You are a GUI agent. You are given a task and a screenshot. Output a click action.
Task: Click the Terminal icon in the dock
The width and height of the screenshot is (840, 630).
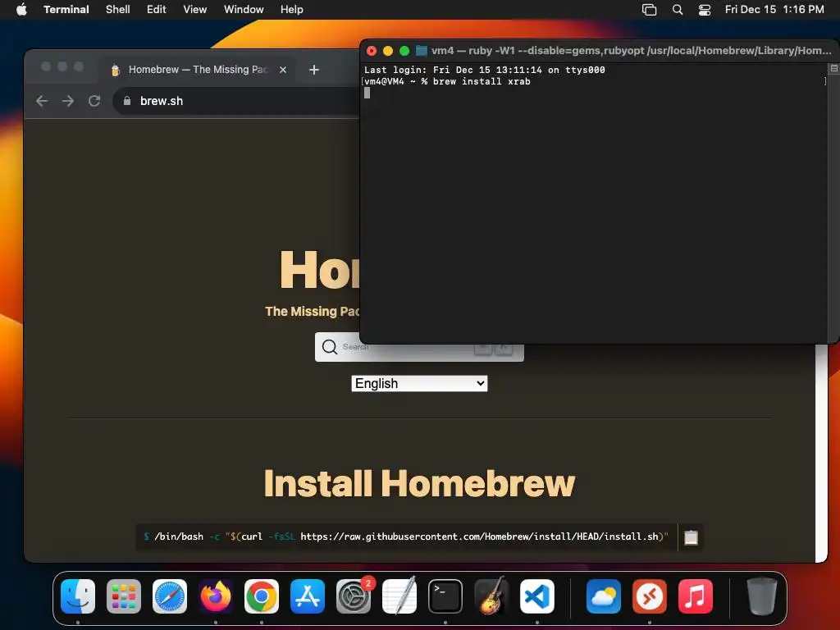coord(445,596)
